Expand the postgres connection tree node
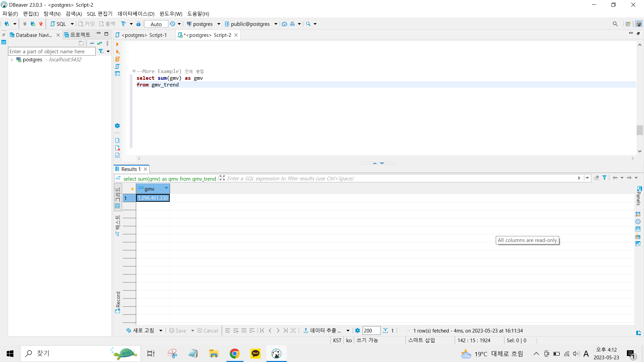Screen dimensions: 644x362 12,60
